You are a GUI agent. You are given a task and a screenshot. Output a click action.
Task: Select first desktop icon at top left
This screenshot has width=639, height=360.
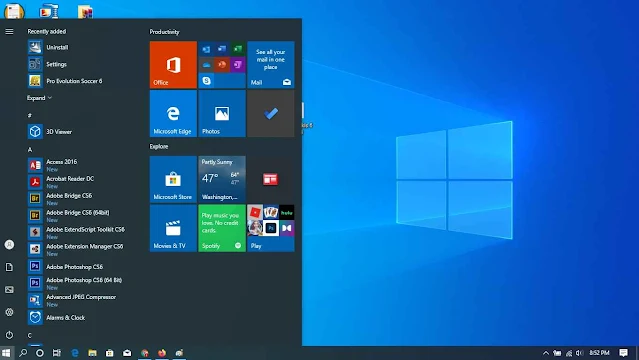[x=14, y=11]
